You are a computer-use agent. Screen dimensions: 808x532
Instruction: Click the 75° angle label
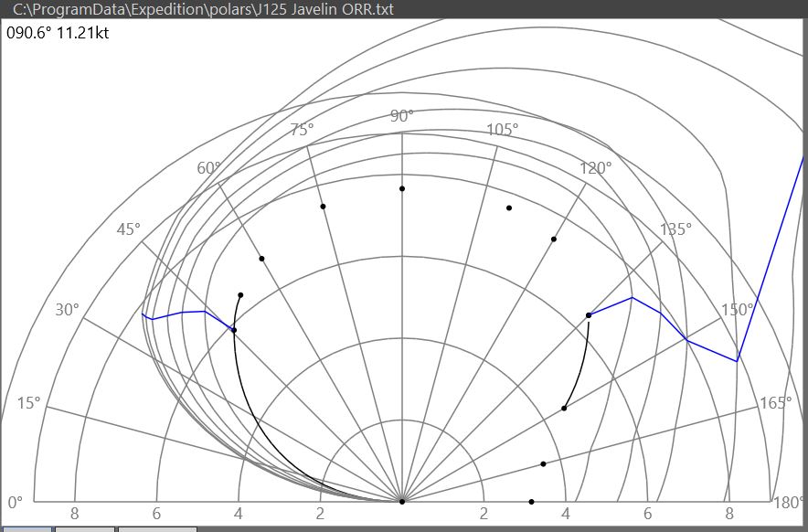point(302,130)
